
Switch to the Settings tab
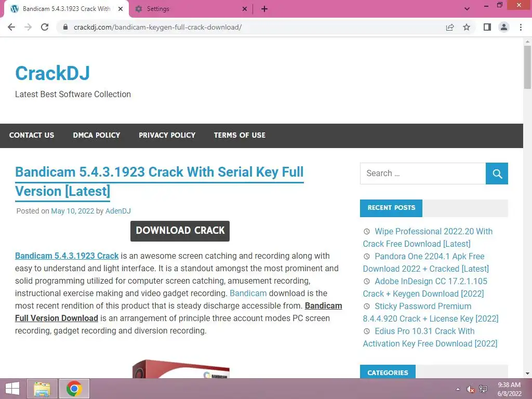(191, 9)
